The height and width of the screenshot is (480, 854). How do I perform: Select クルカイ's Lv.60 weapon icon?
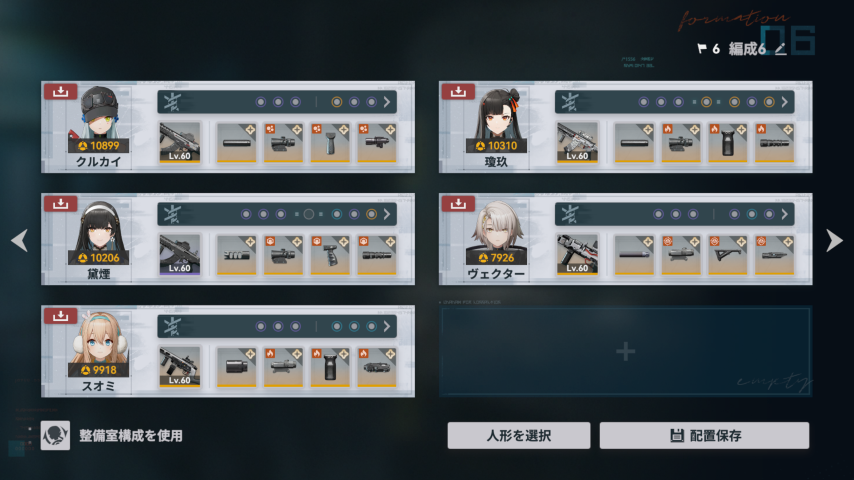pos(180,142)
